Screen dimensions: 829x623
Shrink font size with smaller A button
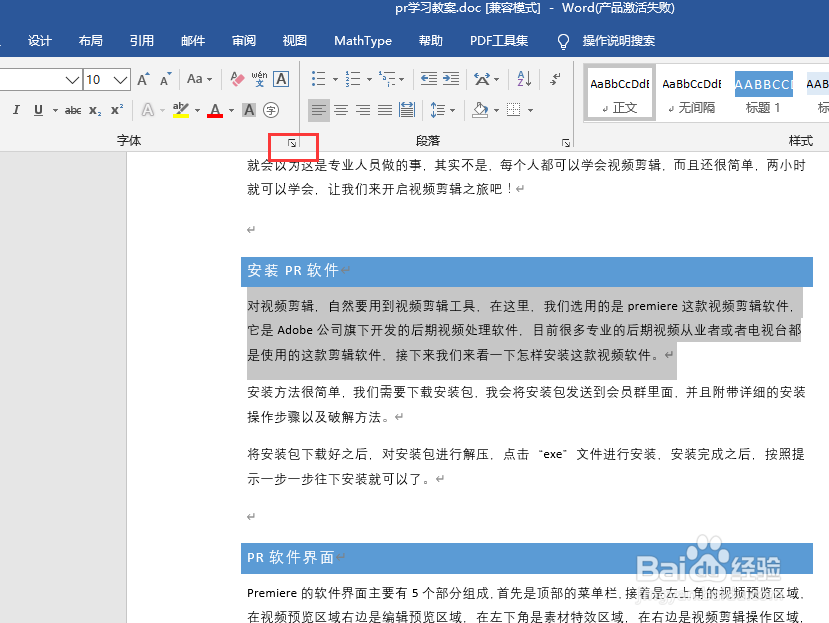point(165,79)
